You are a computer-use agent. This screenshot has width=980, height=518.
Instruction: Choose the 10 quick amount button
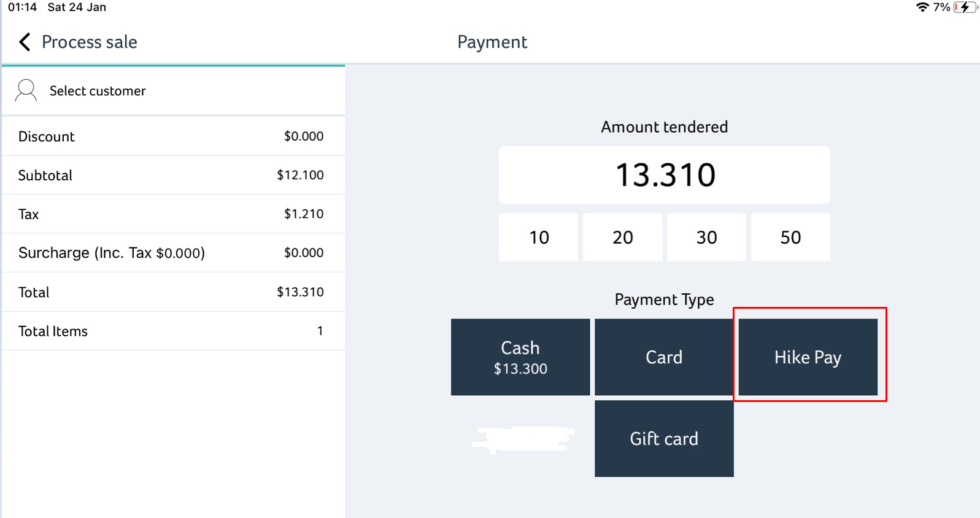(x=539, y=238)
